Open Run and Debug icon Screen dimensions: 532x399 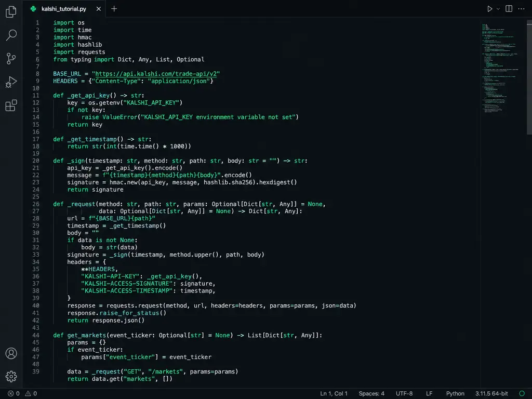pos(11,82)
